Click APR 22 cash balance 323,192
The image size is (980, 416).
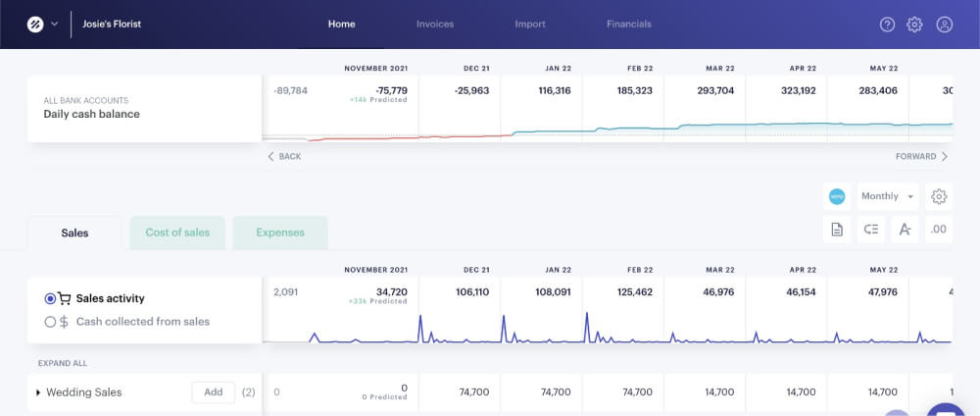click(798, 90)
